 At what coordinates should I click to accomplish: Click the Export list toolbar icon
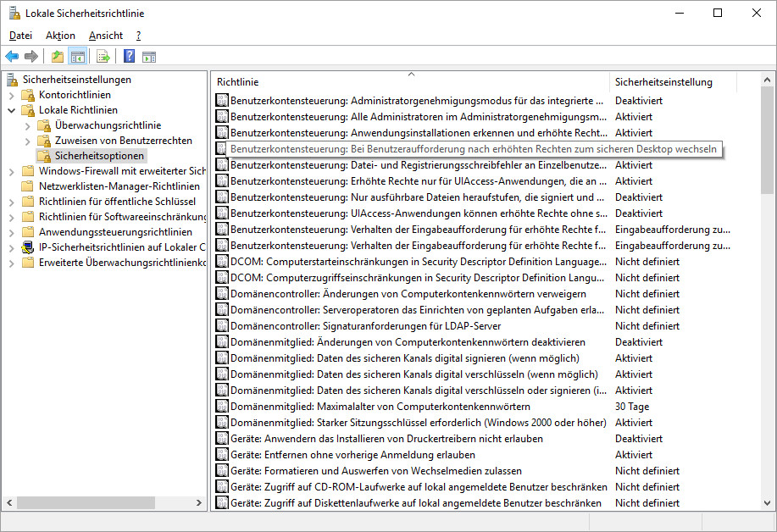[103, 57]
